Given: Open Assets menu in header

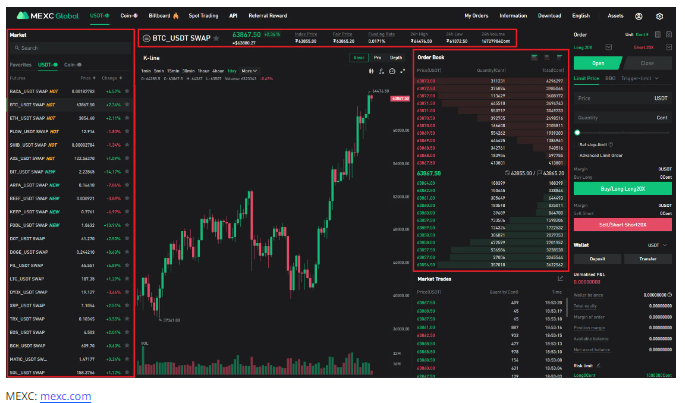Looking at the screenshot, I should pos(616,16).
